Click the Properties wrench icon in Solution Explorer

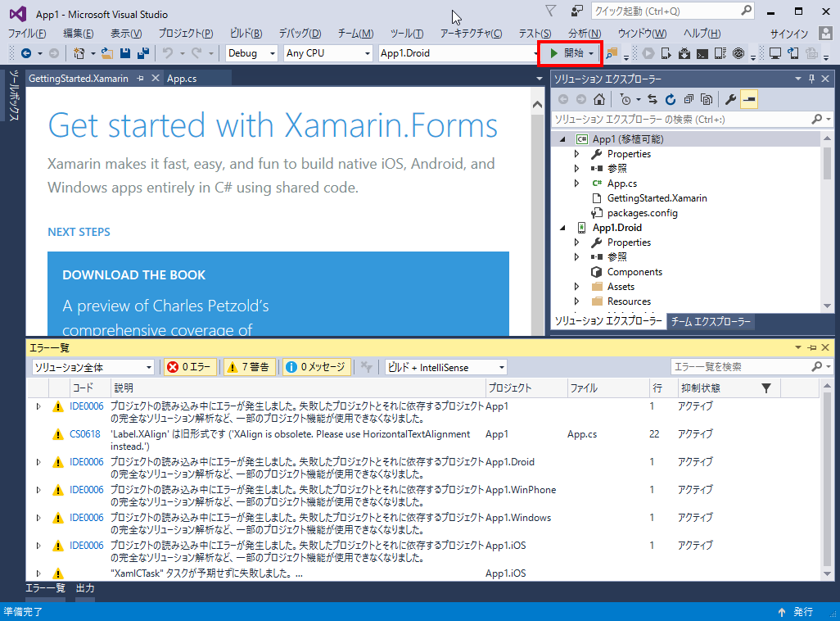[730, 98]
